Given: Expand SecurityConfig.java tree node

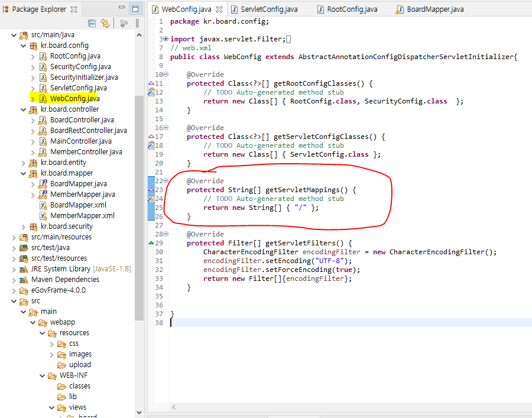Looking at the screenshot, I should click(33, 67).
